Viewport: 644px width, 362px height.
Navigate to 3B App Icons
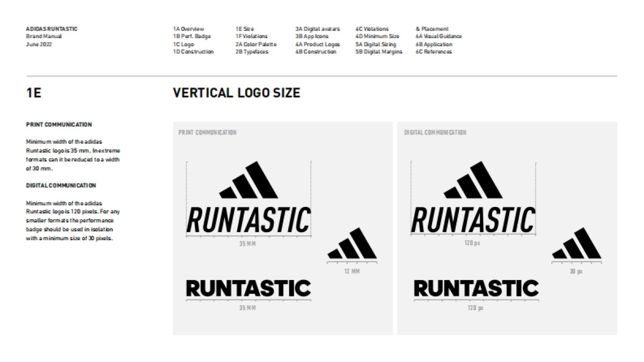[311, 36]
